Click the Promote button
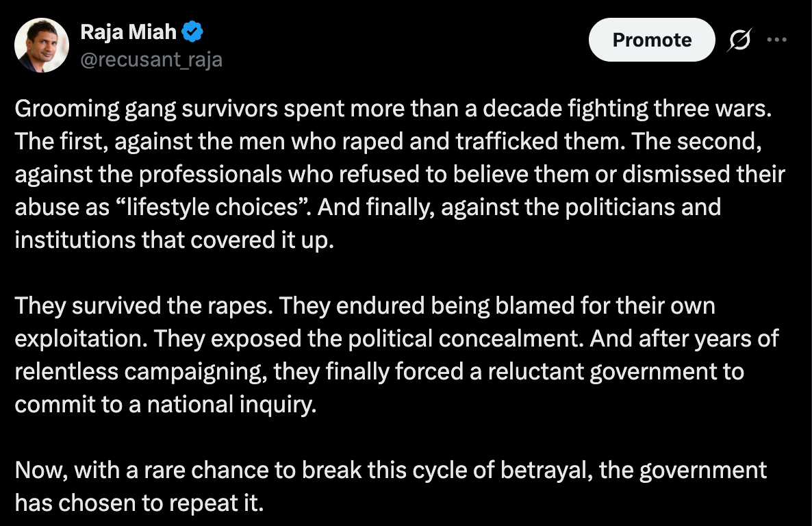Screen dimensions: 812x526 (651, 40)
